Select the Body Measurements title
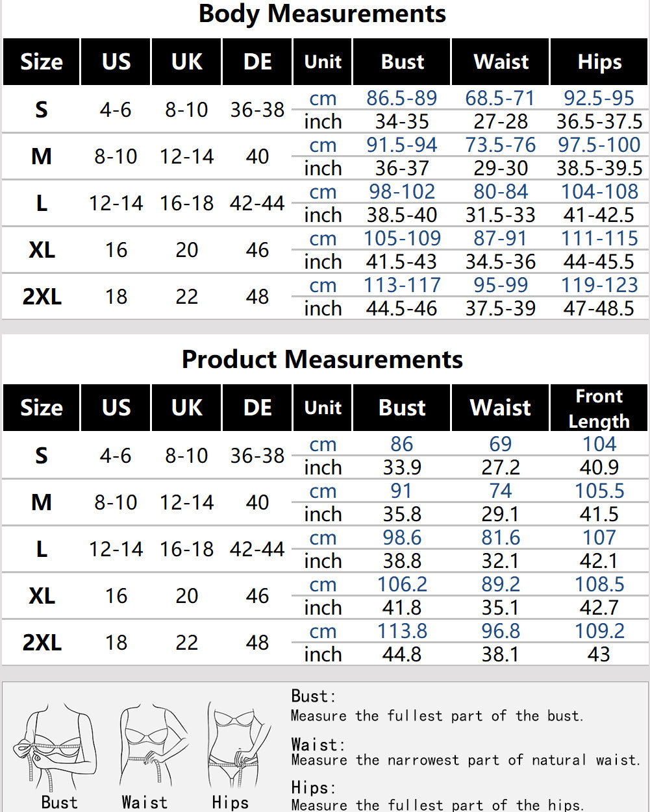The image size is (650, 812). (x=322, y=14)
